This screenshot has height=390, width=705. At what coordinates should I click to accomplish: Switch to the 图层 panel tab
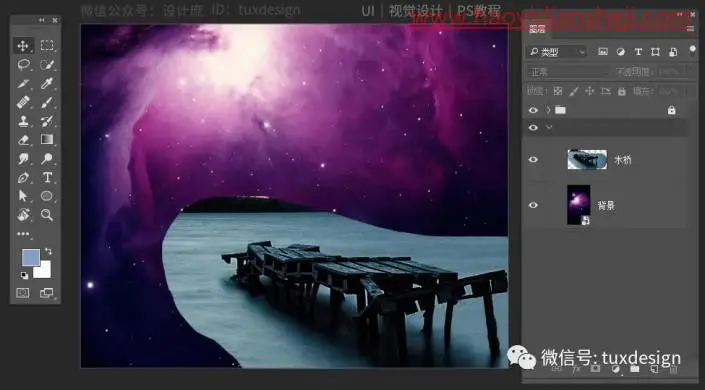coord(537,30)
